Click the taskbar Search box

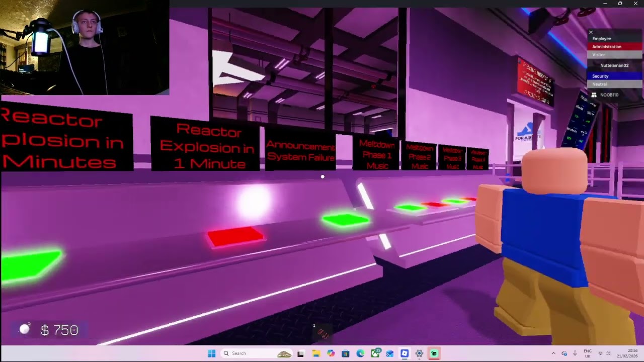[x=258, y=353]
